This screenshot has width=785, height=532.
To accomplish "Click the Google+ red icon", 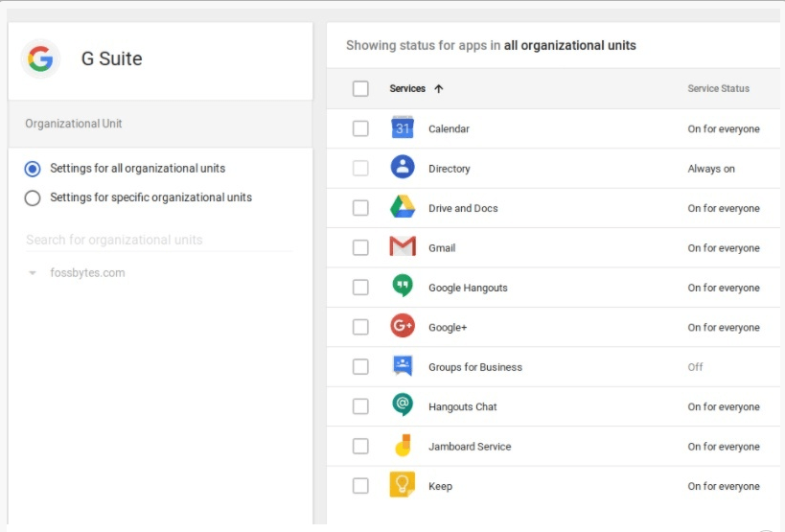I will pyautogui.click(x=403, y=326).
